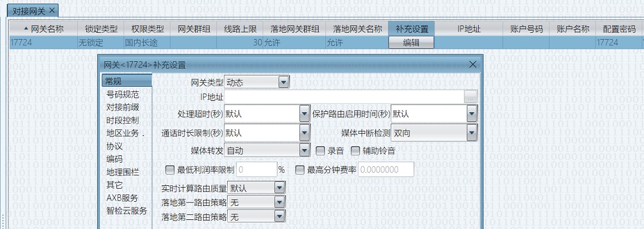
Task: Click the 编辑 button in 补充设置 column
Action: pyautogui.click(x=411, y=42)
